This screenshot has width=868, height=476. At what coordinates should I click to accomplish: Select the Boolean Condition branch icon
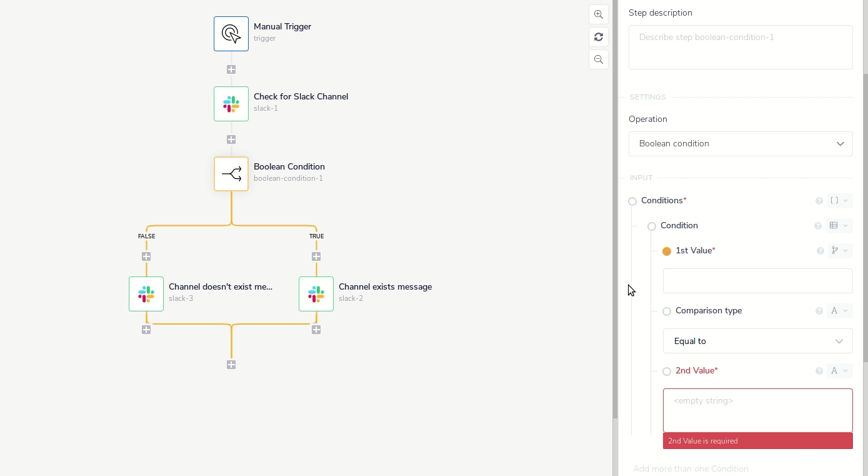tap(231, 174)
